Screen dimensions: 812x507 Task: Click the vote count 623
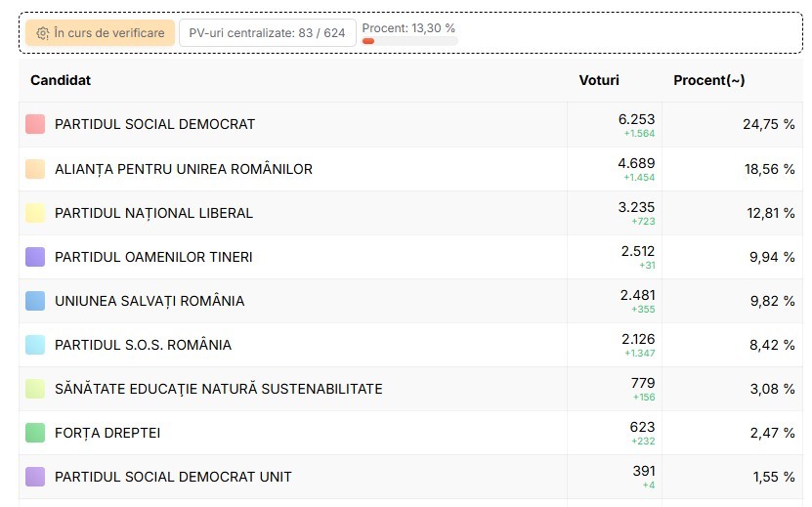click(643, 428)
